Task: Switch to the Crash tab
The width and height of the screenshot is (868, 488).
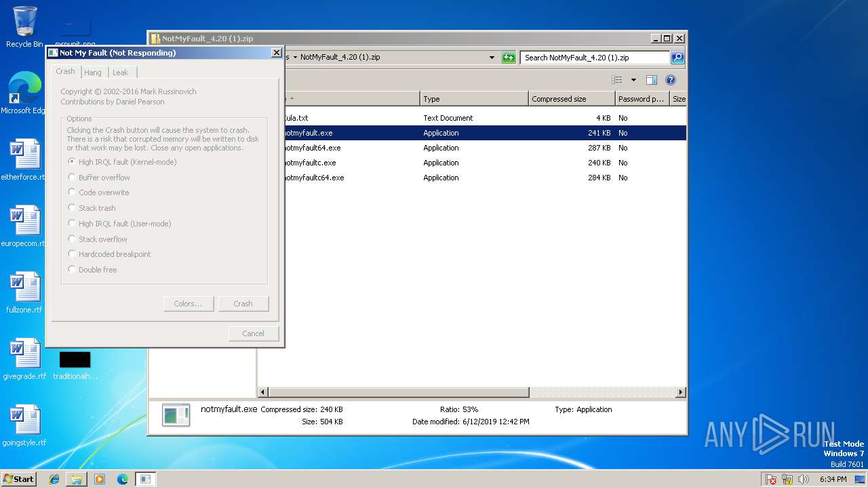Action: pyautogui.click(x=66, y=71)
